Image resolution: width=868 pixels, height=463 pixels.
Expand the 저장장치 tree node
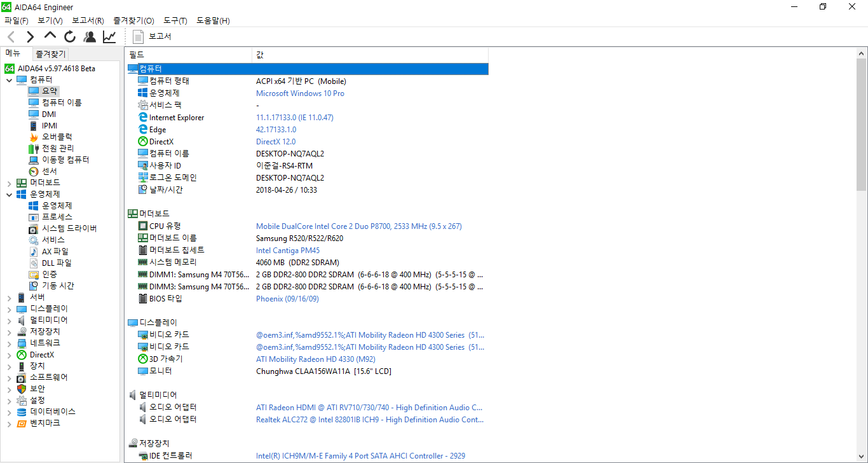click(x=9, y=332)
